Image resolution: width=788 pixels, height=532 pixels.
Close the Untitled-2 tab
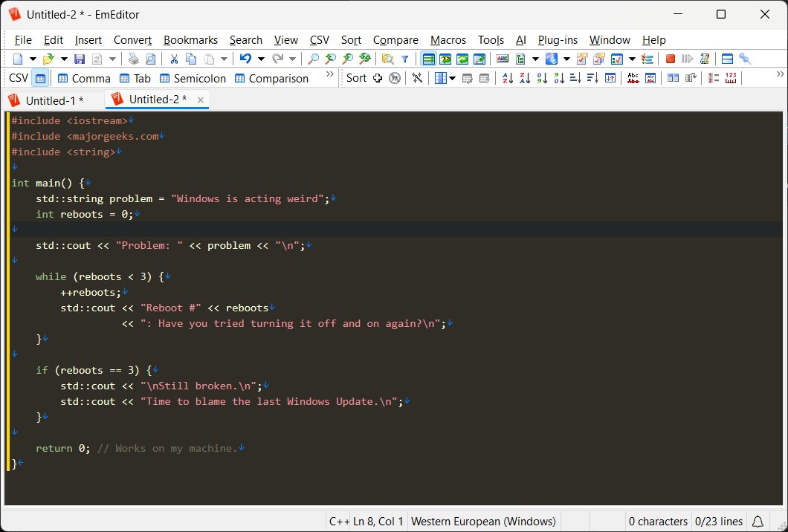[x=201, y=100]
